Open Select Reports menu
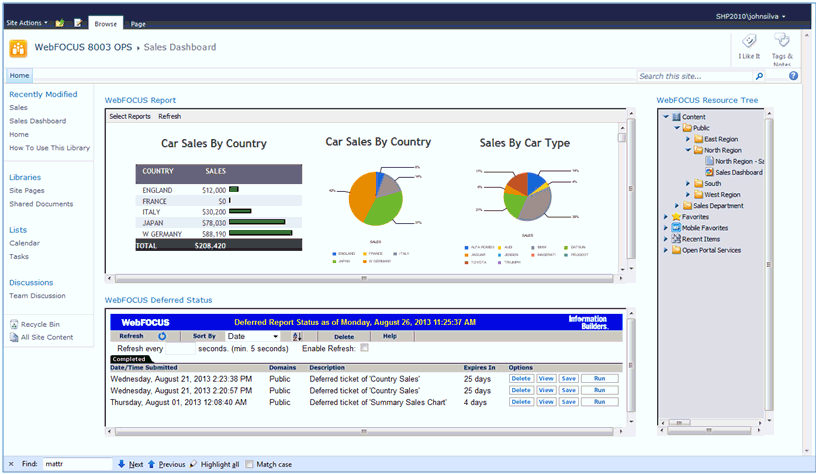Viewport: 816px width, 474px height. (x=130, y=116)
